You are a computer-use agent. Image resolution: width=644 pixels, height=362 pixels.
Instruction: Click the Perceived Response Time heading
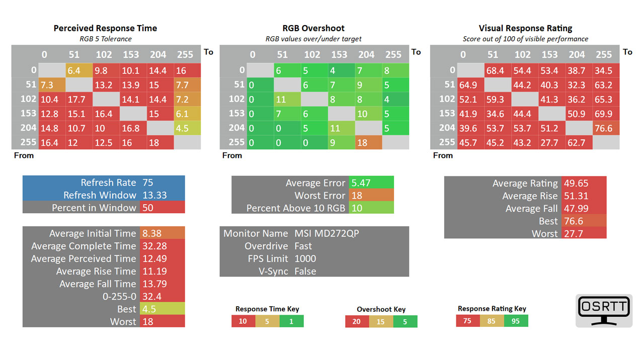click(x=105, y=28)
